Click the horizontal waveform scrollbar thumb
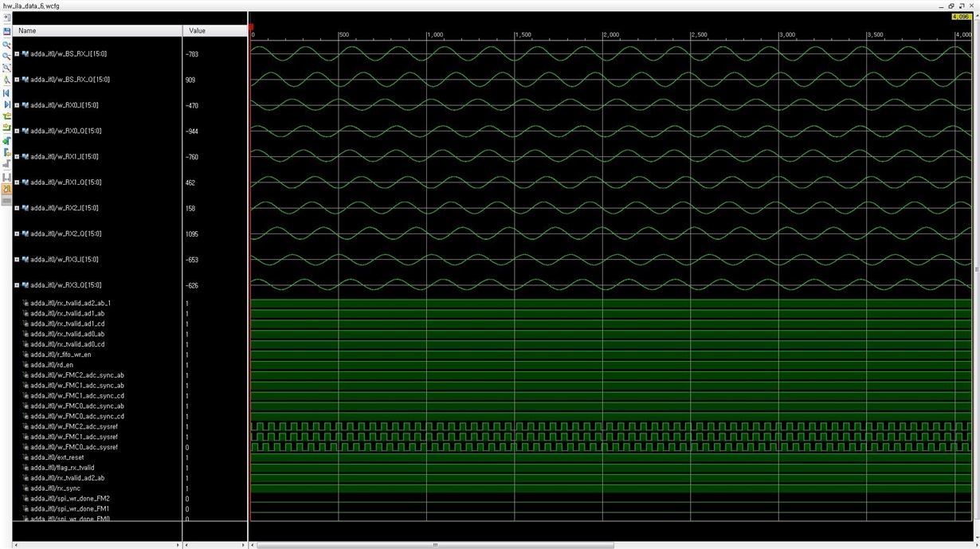 435,545
